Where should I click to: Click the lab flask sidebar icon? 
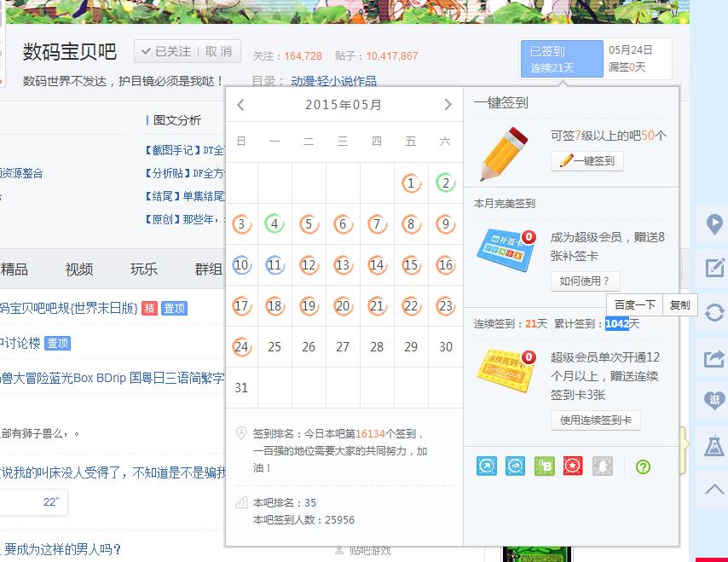click(x=714, y=445)
